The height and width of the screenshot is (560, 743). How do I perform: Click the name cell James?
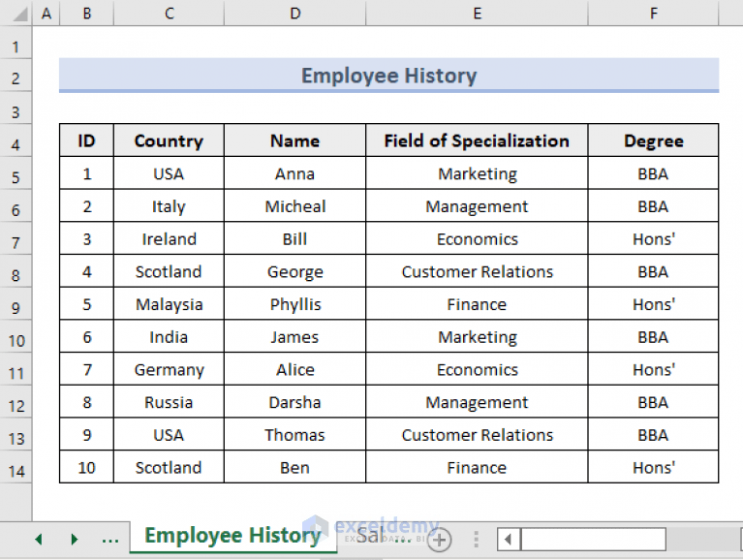pyautogui.click(x=294, y=337)
